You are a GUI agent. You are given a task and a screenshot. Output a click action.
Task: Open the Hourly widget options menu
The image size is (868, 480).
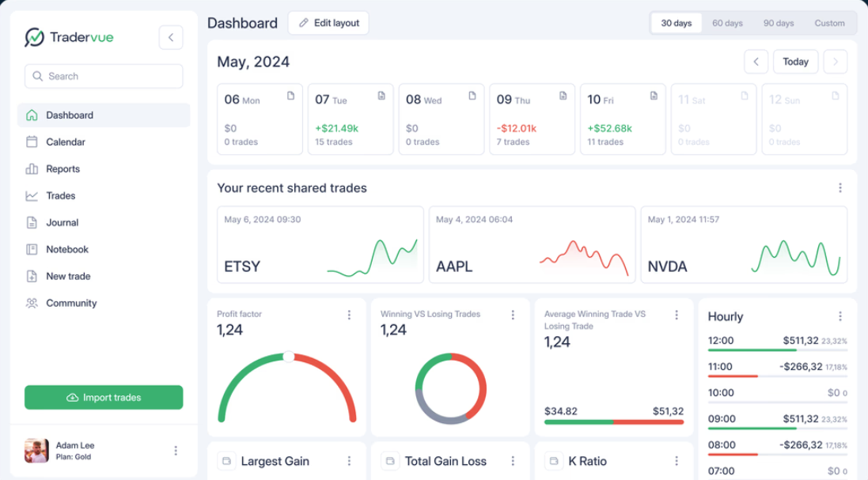coord(840,316)
